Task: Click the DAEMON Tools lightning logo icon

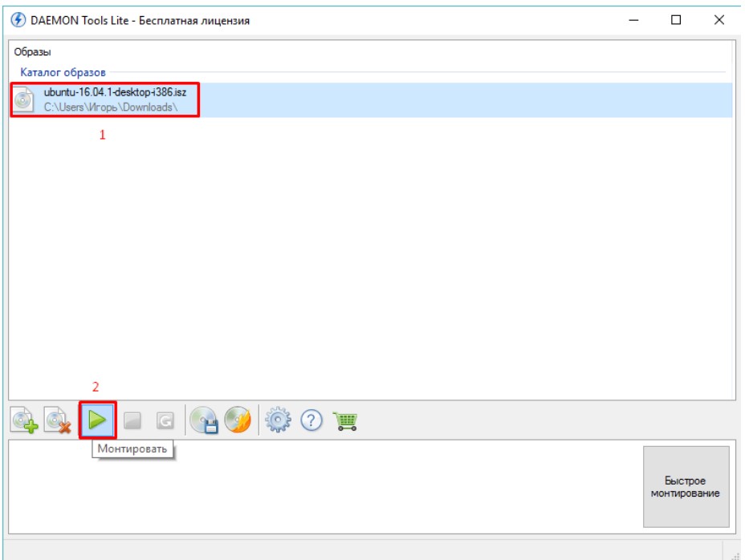Action: tap(18, 20)
